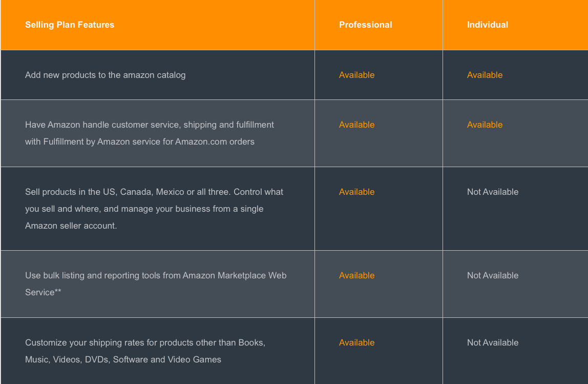Click the 'Service**' footnote text

(43, 292)
